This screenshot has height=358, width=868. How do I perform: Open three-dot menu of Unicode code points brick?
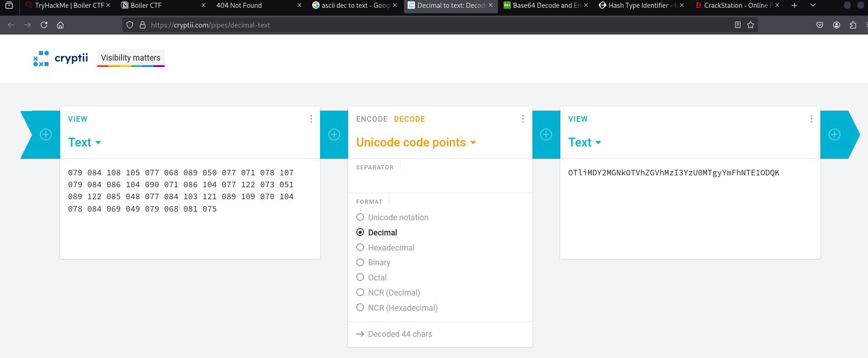click(x=523, y=119)
